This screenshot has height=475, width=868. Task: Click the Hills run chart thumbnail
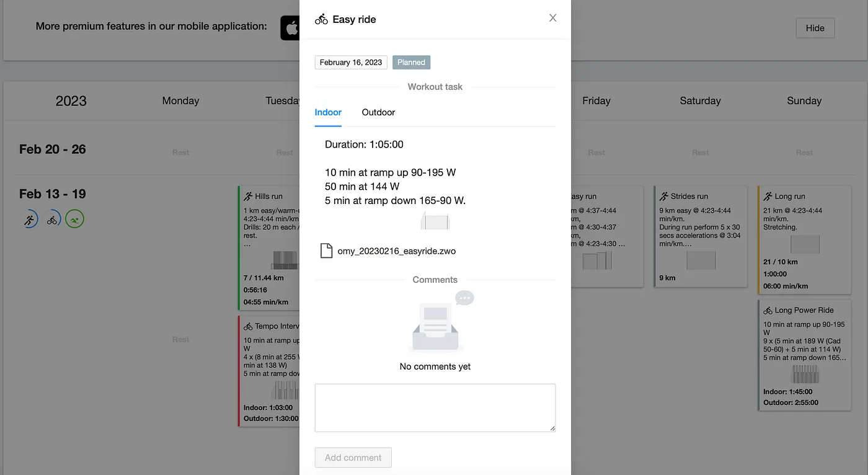click(x=286, y=260)
